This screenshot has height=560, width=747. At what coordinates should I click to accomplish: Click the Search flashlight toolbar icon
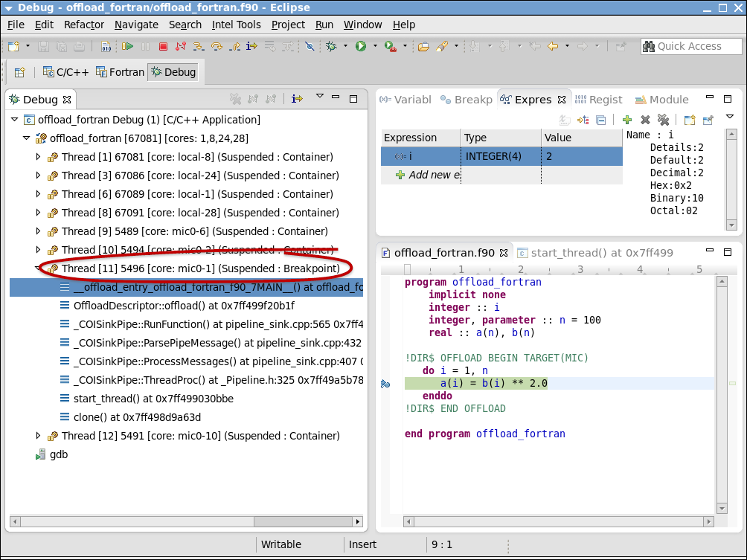[442, 46]
